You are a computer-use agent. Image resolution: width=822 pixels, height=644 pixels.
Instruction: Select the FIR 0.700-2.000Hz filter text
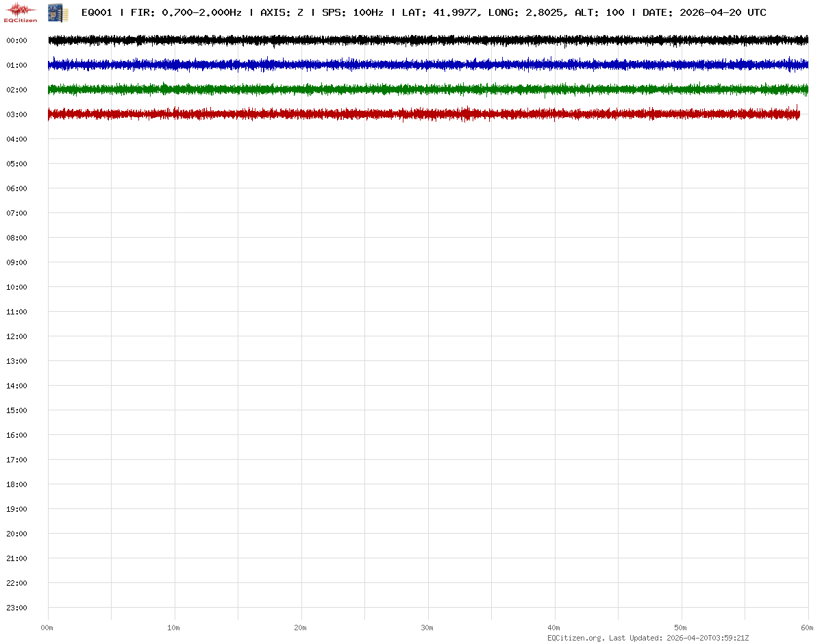[x=186, y=12]
